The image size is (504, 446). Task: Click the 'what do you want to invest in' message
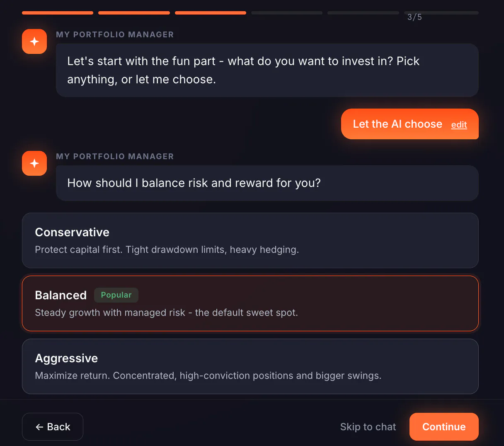[267, 70]
